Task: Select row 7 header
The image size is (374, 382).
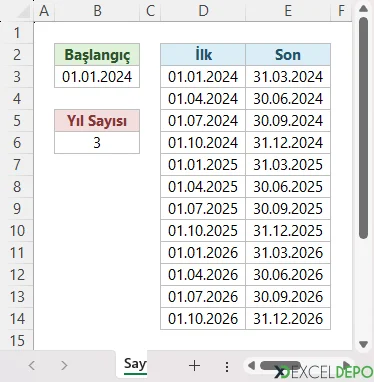Action: (x=17, y=164)
